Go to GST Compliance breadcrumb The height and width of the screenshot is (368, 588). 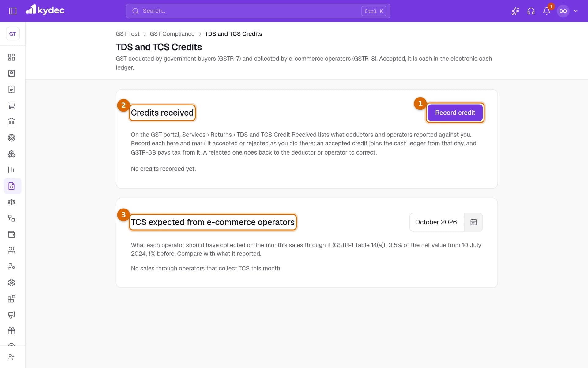coord(172,34)
